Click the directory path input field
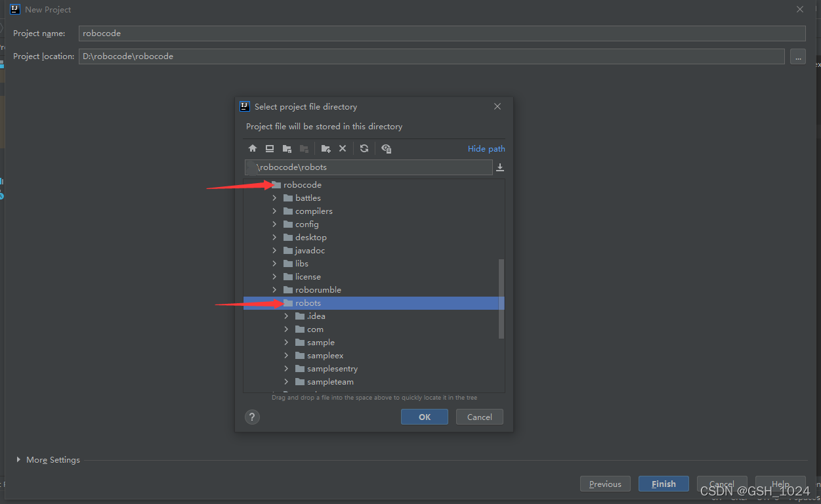The image size is (821, 504). coord(368,167)
